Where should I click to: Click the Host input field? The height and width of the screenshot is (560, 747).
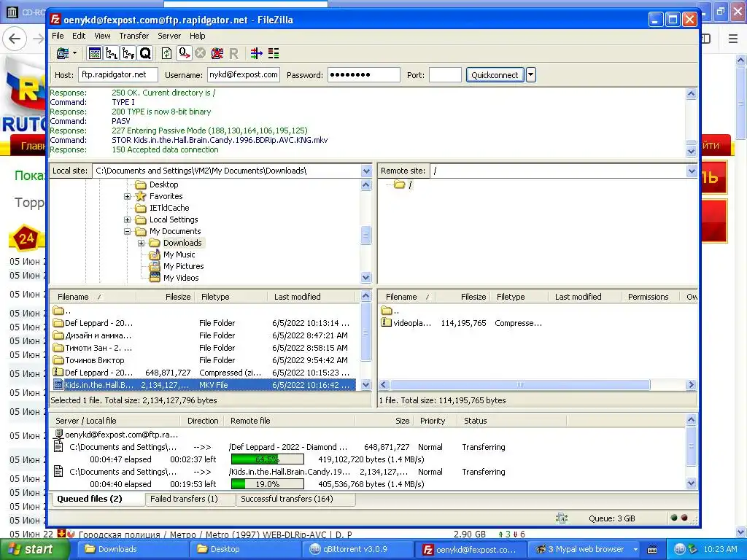tap(117, 75)
